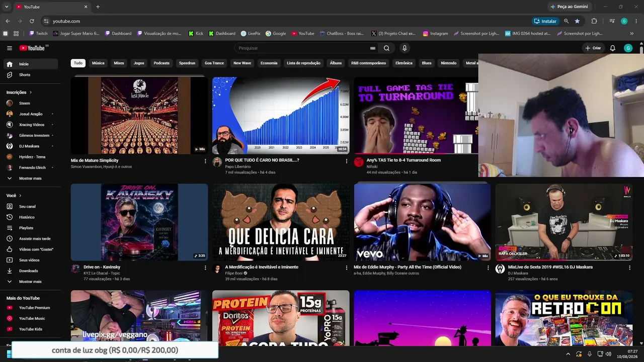Show more subscriptions under Inscrições

(31, 178)
